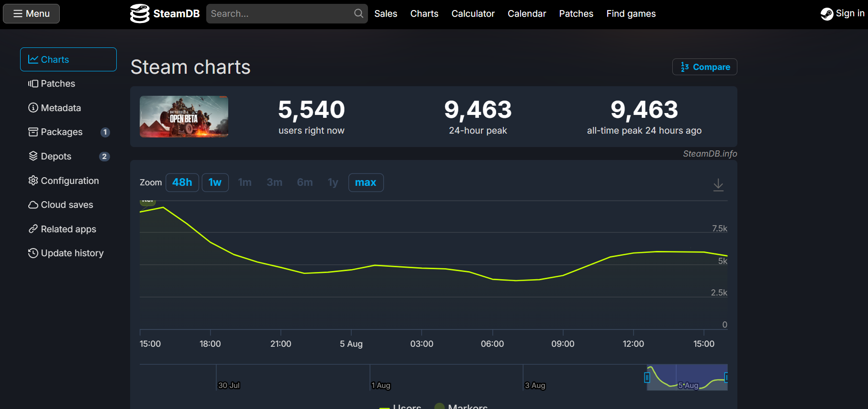
Task: Open the hamburger Menu button
Action: [x=32, y=13]
